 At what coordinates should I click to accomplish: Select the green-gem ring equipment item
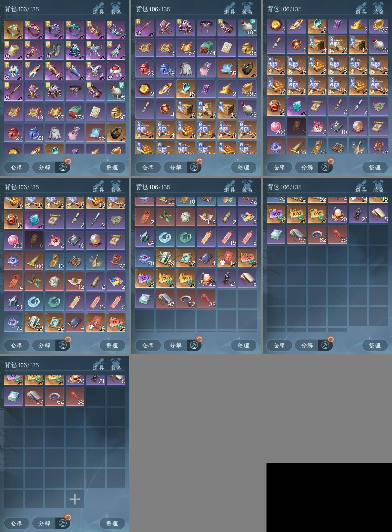pos(75,30)
